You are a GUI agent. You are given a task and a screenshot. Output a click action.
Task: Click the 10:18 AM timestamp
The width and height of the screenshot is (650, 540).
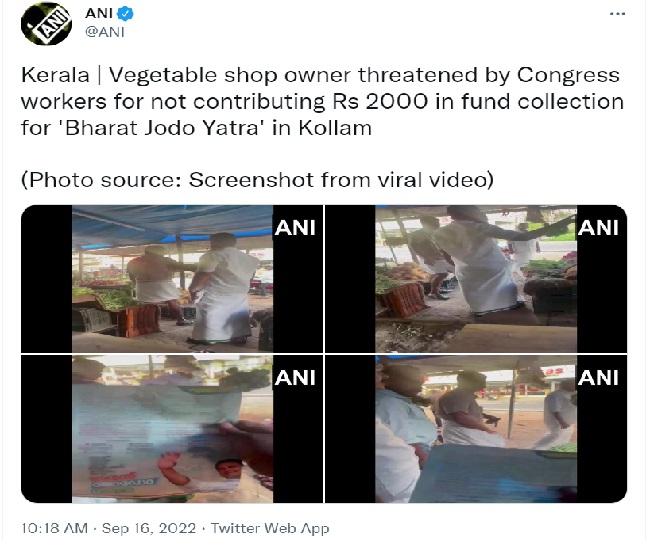pos(54,528)
